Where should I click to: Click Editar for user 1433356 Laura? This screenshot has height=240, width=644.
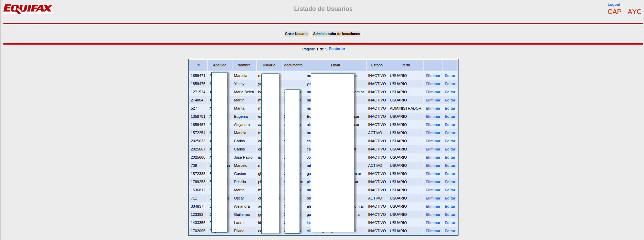pyautogui.click(x=450, y=223)
